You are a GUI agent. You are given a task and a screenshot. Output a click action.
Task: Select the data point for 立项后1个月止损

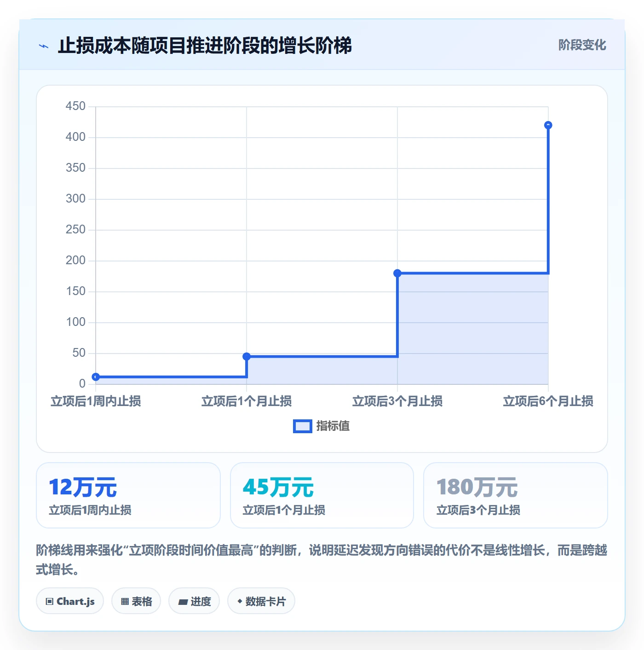click(x=247, y=356)
